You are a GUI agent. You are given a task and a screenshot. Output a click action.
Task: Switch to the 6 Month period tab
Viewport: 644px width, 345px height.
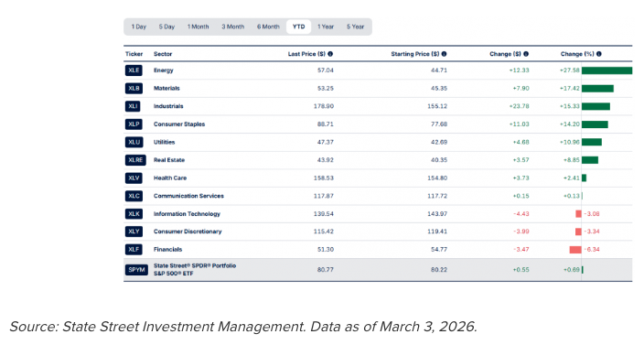point(268,27)
